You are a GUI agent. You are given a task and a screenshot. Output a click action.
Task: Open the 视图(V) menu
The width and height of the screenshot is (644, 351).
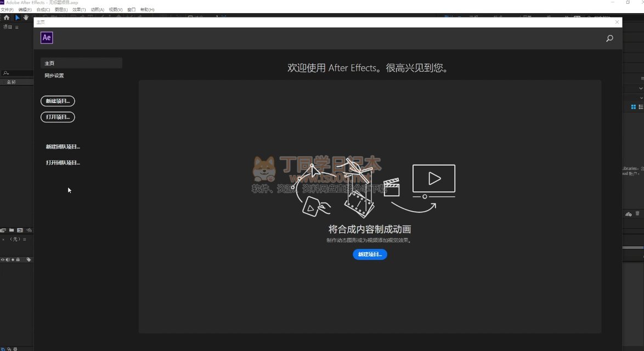pyautogui.click(x=116, y=9)
